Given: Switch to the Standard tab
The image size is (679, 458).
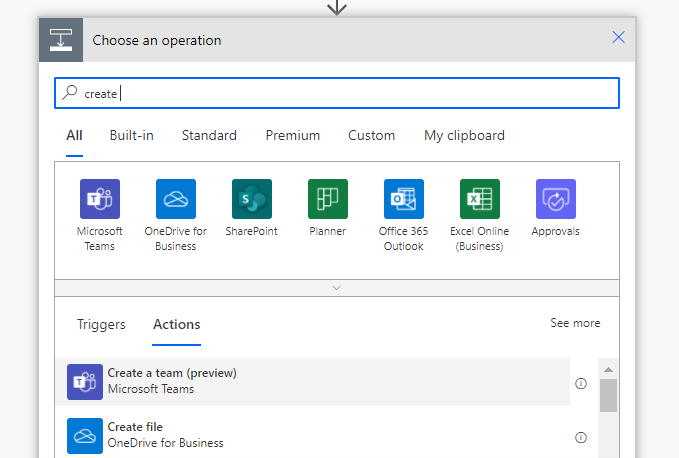Looking at the screenshot, I should pos(209,136).
